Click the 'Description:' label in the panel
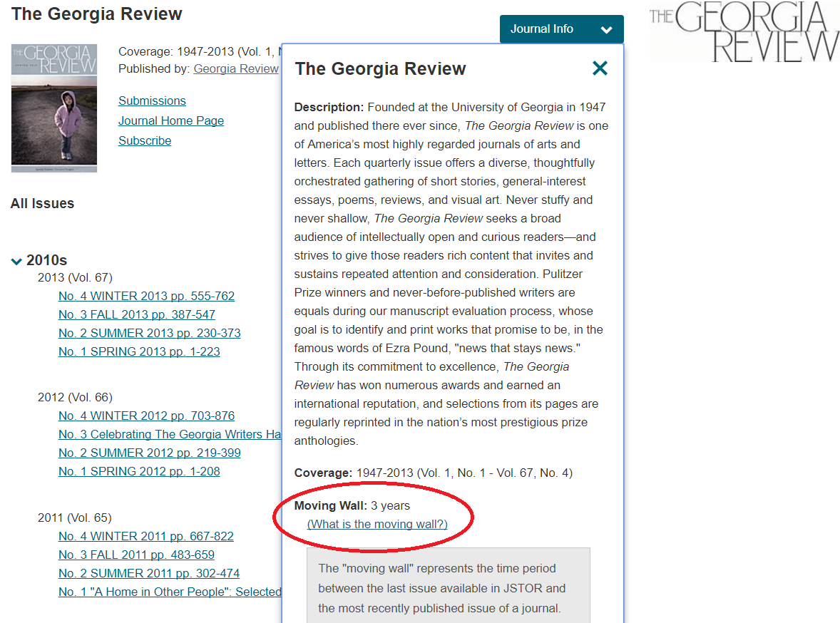The image size is (840, 623). point(329,107)
